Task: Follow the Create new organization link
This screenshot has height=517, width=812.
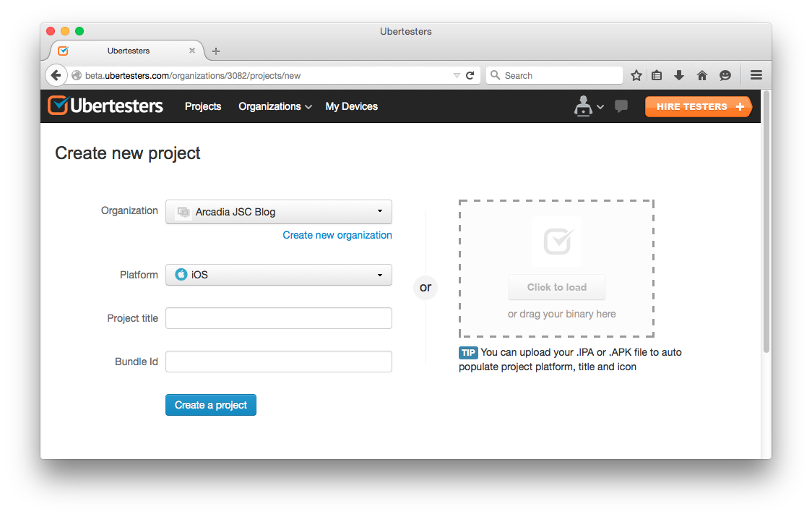Action: 337,235
